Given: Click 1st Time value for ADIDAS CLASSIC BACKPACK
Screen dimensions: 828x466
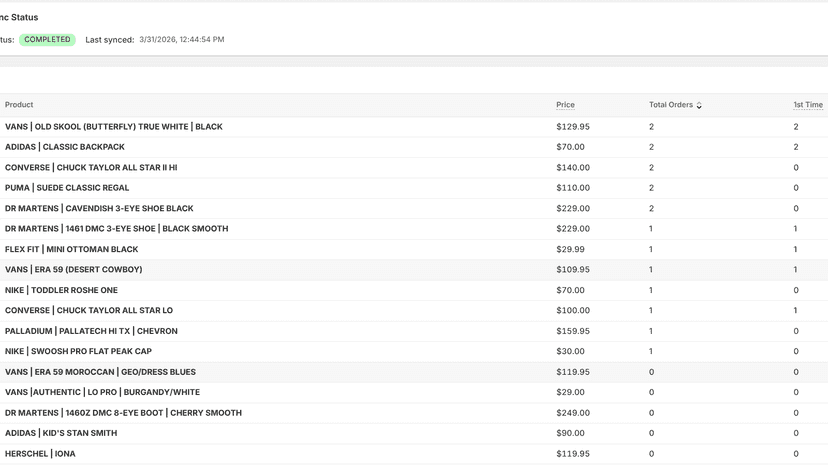Looking at the screenshot, I should [796, 147].
